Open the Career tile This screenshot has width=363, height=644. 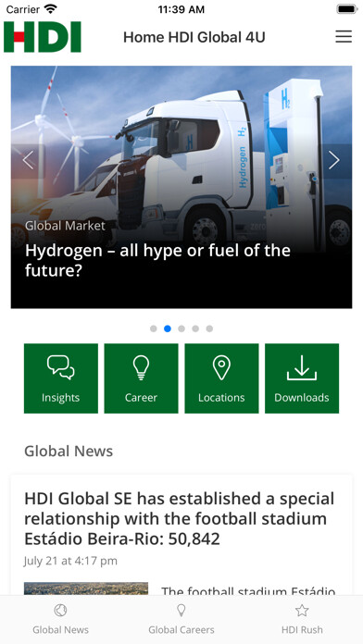click(x=141, y=378)
